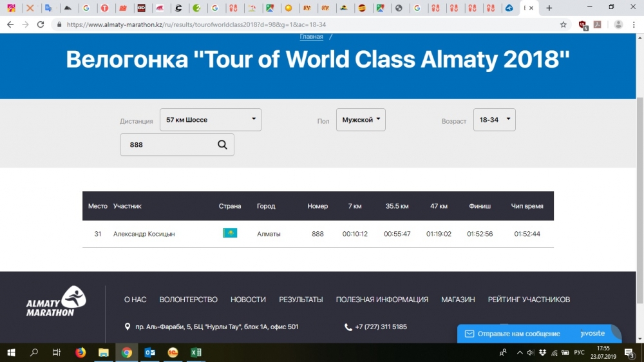Reload the page with the refresh icon
The height and width of the screenshot is (362, 644).
point(41,24)
